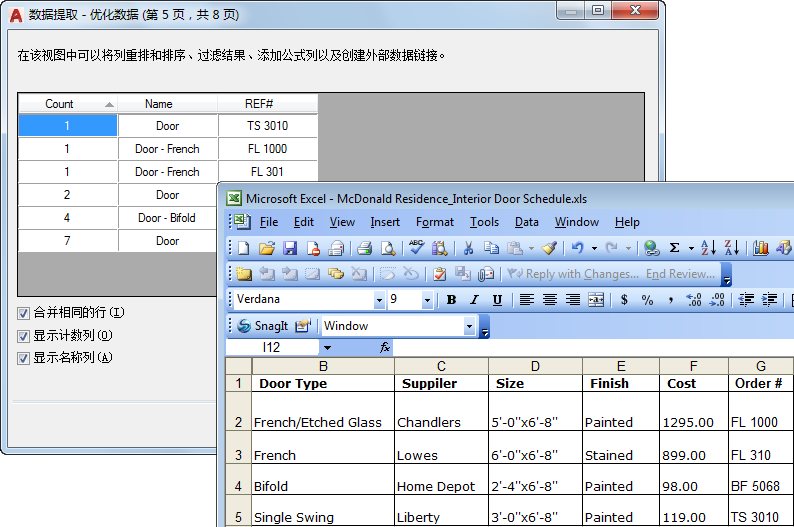Open the Name Box dropdown arrow beside I12
Image resolution: width=794 pixels, height=527 pixels.
(327, 348)
